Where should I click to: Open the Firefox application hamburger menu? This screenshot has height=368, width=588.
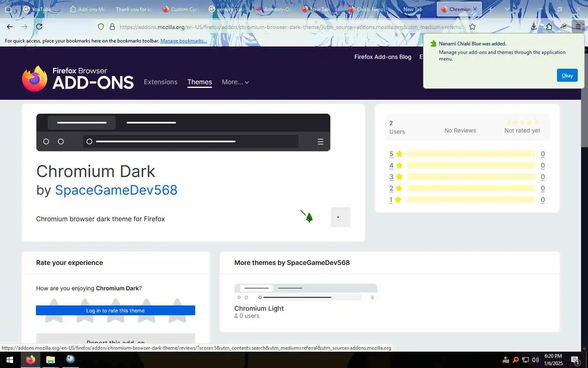[578, 27]
